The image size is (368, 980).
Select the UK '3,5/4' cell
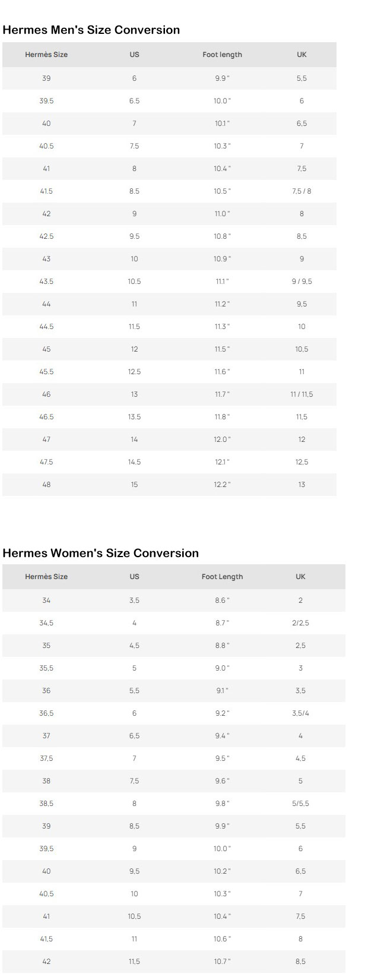(x=300, y=713)
